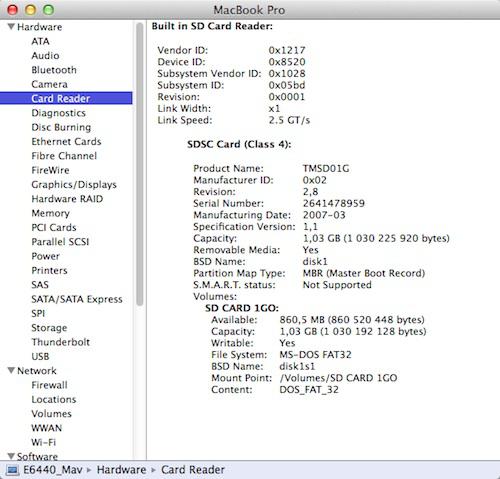Select SPI in the sidebar
This screenshot has height=479, width=500.
point(38,314)
